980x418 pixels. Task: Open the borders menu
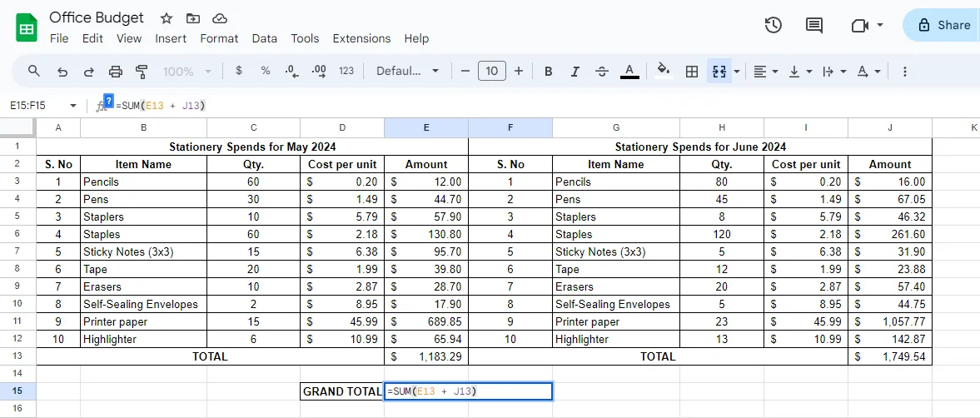[x=692, y=72]
